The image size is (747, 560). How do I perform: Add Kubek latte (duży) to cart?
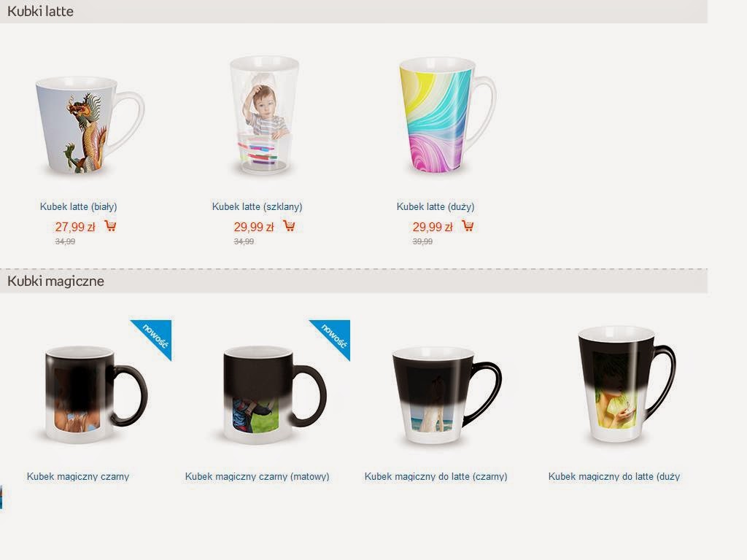(x=468, y=226)
